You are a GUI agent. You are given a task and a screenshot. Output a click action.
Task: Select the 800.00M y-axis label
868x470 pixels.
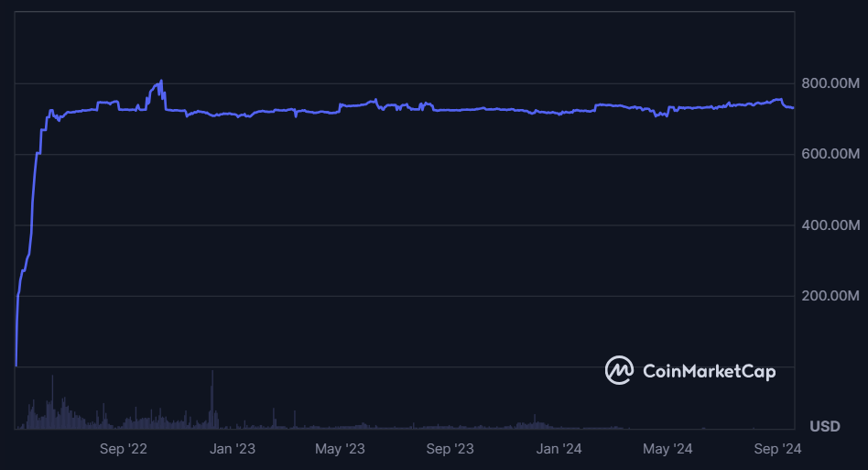coord(830,84)
